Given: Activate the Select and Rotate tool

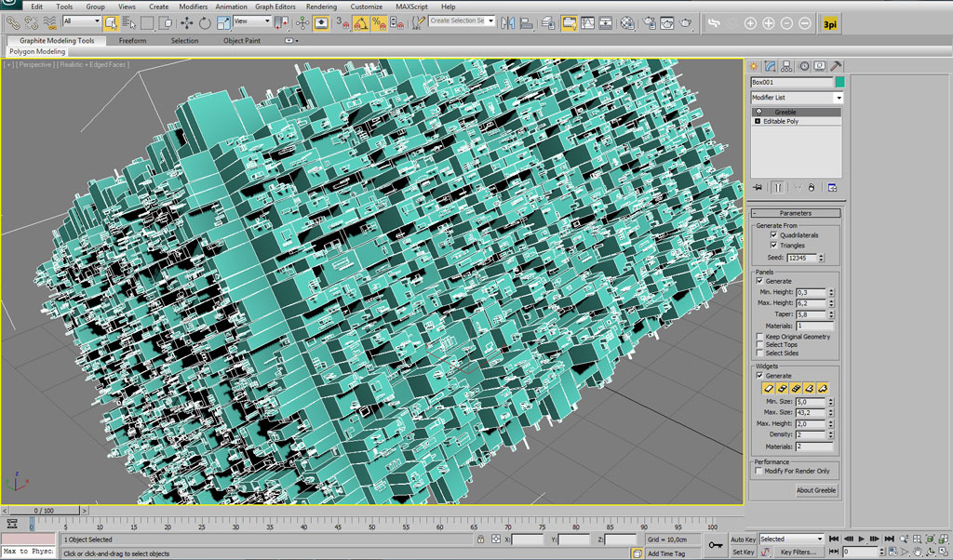Looking at the screenshot, I should pyautogui.click(x=205, y=23).
